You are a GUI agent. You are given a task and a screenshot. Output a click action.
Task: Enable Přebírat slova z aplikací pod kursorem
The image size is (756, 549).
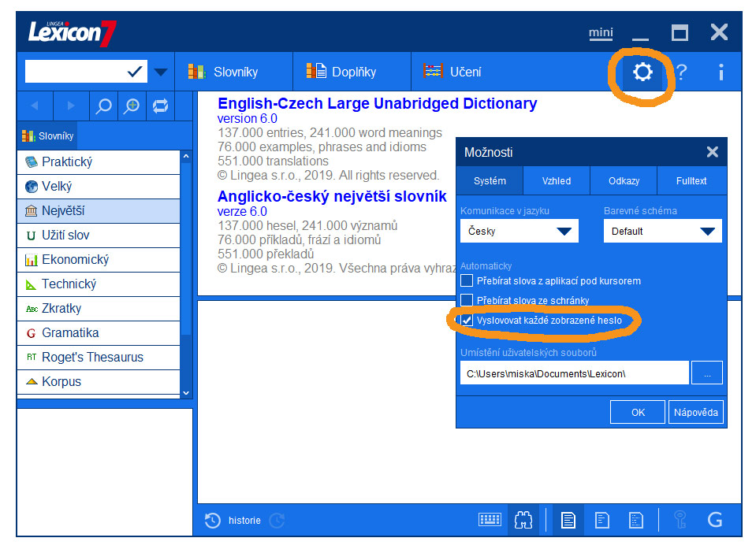466,280
